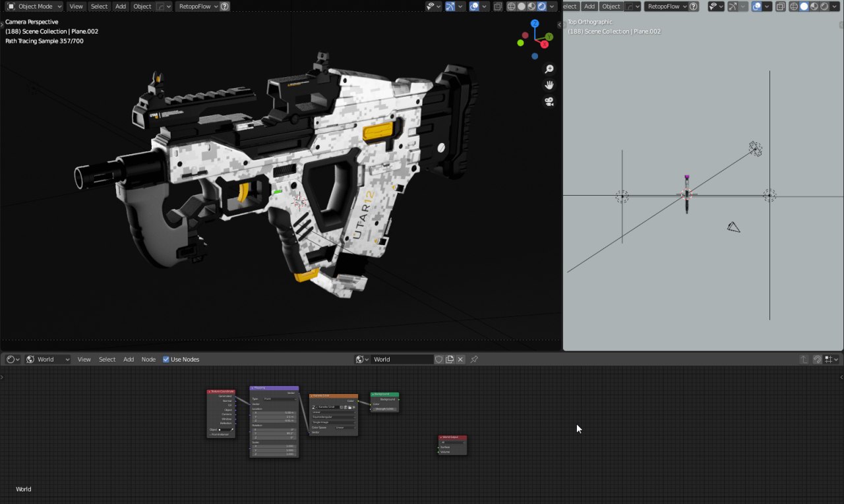Expand overlays options in orthographic viewport
The height and width of the screenshot is (504, 844).
point(767,7)
